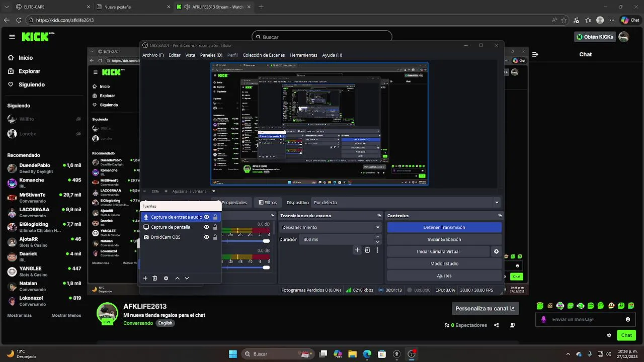Click the Enviar un mensaje chat field
This screenshot has width=644, height=362.
point(585,319)
